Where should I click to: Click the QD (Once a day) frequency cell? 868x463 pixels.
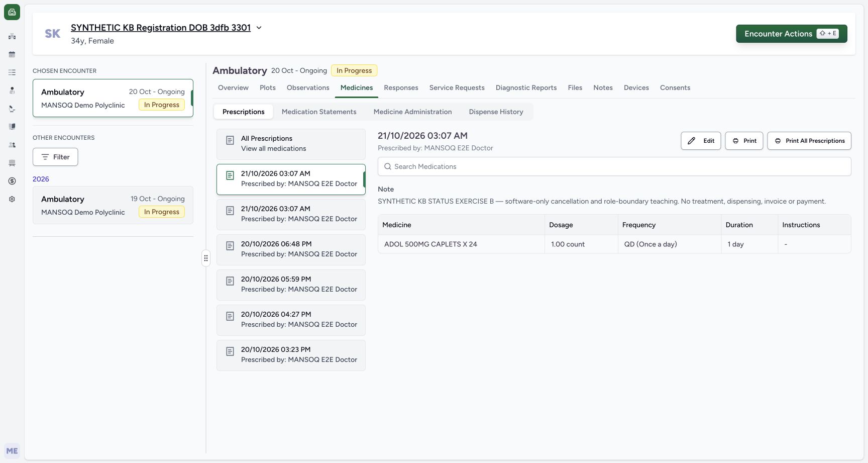(669, 244)
